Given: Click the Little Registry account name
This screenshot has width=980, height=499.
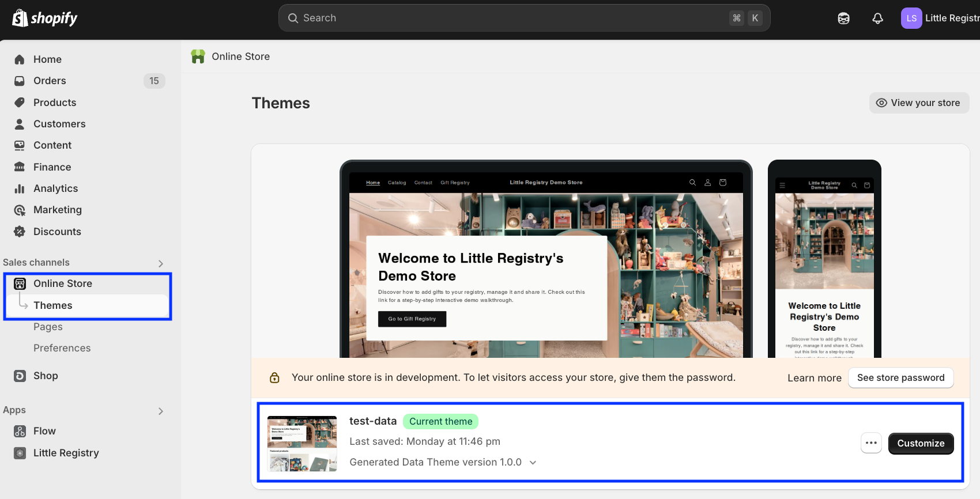Looking at the screenshot, I should (x=952, y=18).
